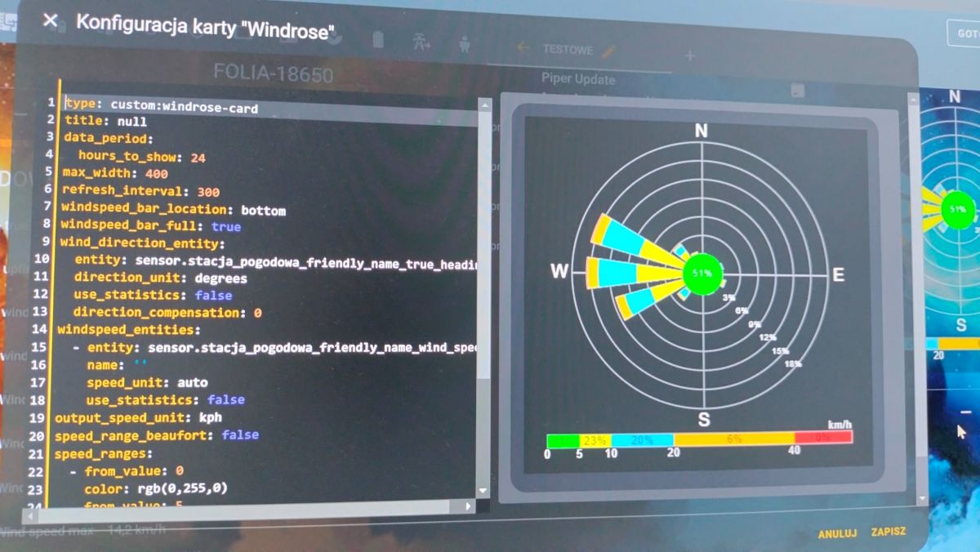Click the transmission tower icon tab
The width and height of the screenshot is (980, 552).
421,42
